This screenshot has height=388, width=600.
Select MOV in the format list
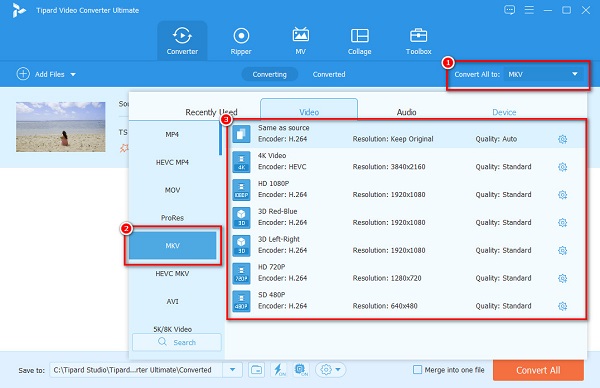pos(172,190)
